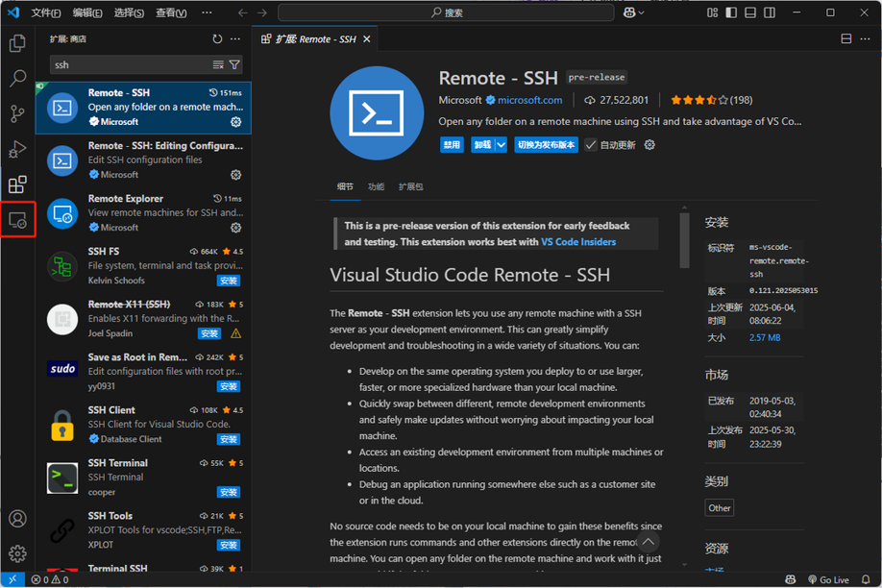The image size is (882, 588).
Task: Open the 编辑(E) menu
Action: coord(87,12)
